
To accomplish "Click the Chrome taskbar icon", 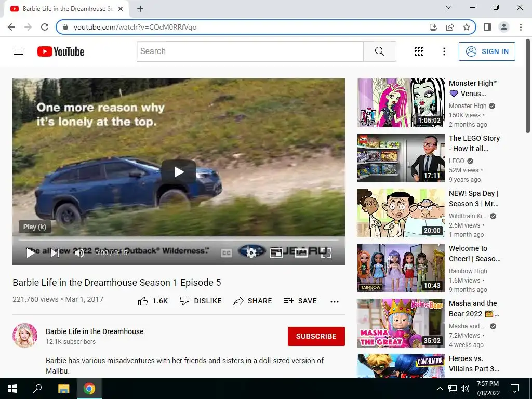I will 89,389.
